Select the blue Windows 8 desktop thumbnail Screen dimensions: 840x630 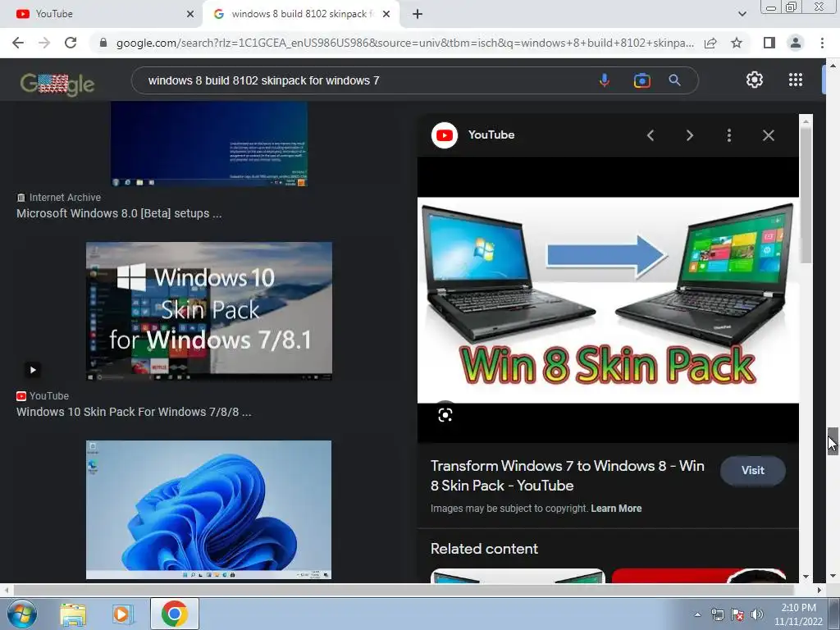click(x=209, y=144)
